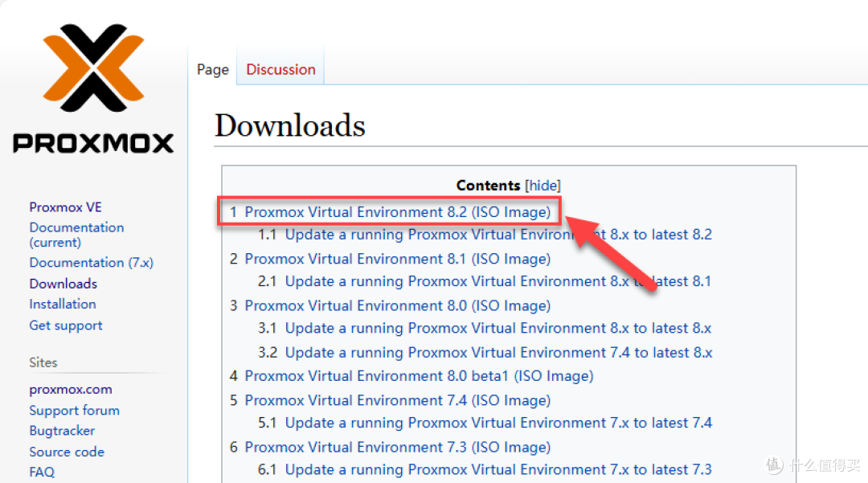868x483 pixels.
Task: Open Downloads sidebar link
Action: (63, 284)
